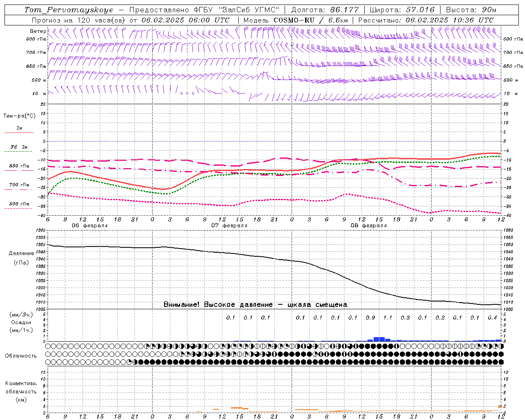Click the '500 гПа' temperature legend entry
The image size is (525, 420).
[x=19, y=204]
